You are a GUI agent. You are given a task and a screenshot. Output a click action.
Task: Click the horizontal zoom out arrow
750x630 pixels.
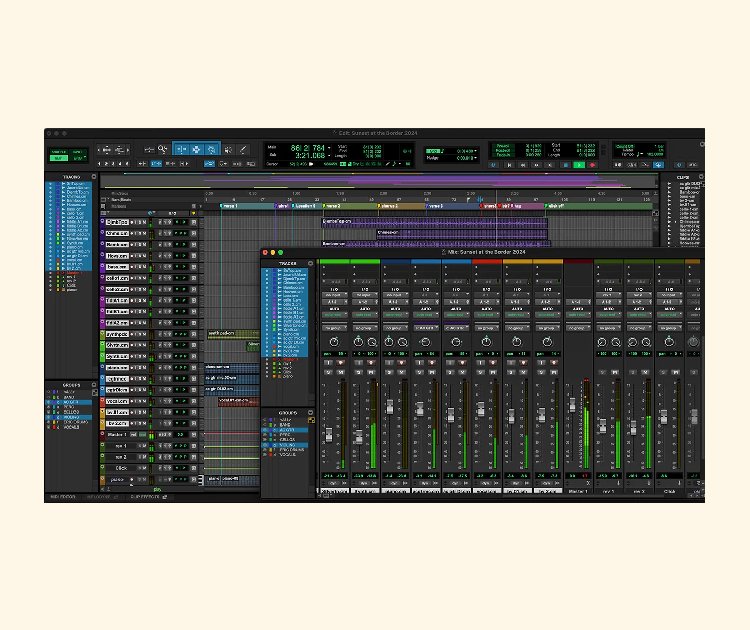(x=99, y=150)
